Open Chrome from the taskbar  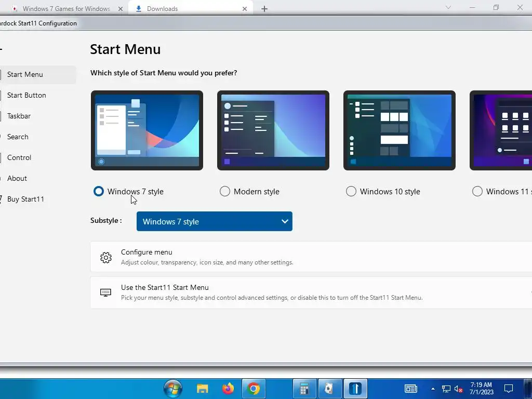click(x=253, y=389)
